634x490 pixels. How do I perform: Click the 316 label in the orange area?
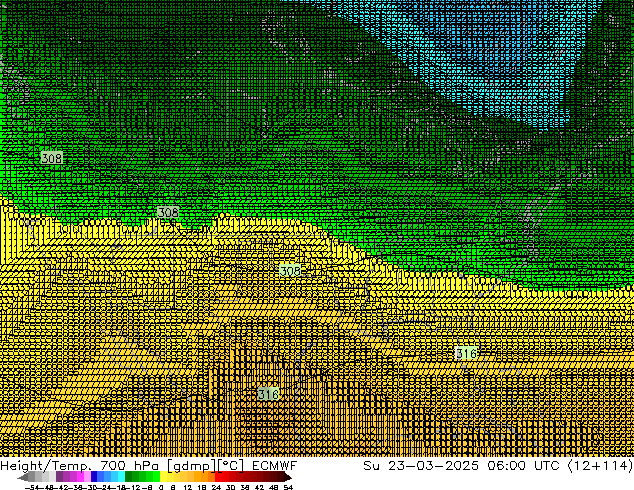[268, 393]
